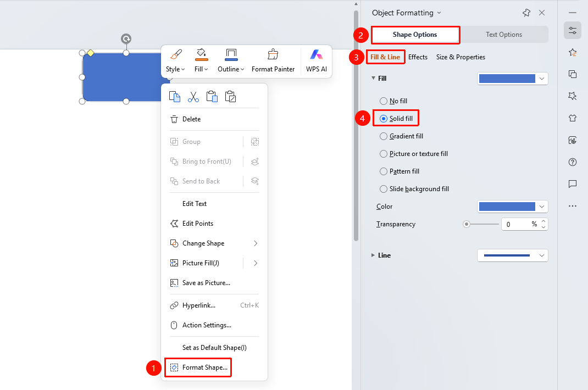This screenshot has width=588, height=390.
Task: Open WPS AI from the mini toolbar
Action: 316,60
